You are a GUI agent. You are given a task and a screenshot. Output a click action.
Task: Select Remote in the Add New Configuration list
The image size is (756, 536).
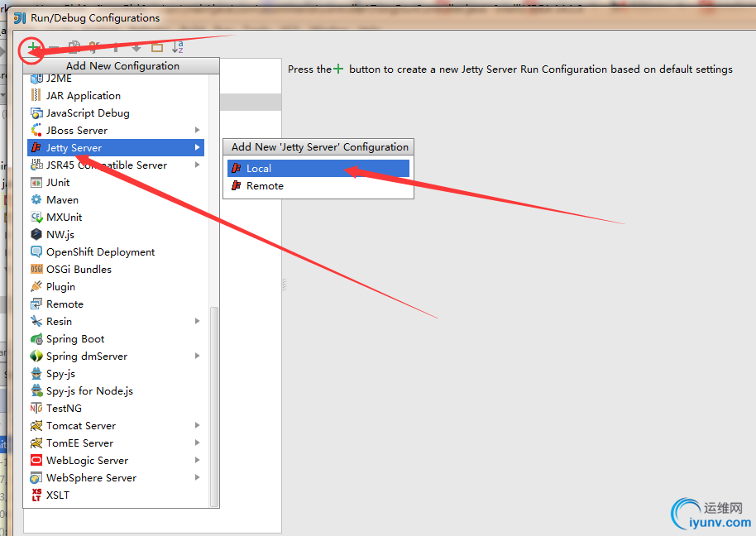(x=116, y=304)
